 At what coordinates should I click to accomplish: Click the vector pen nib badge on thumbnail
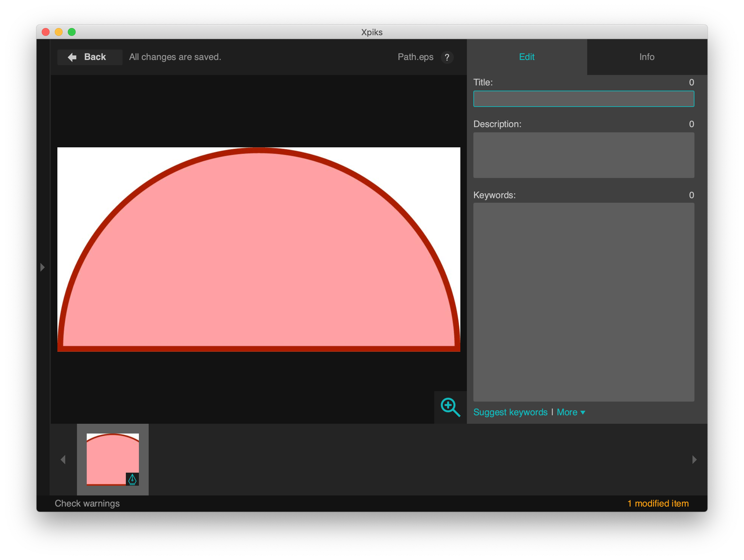click(x=132, y=480)
